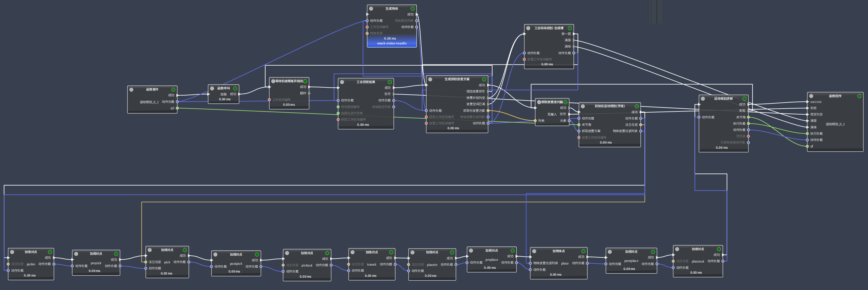868x290 pixels.
Task: Select the 抓取放置迭代器 node title
Action: point(552,102)
